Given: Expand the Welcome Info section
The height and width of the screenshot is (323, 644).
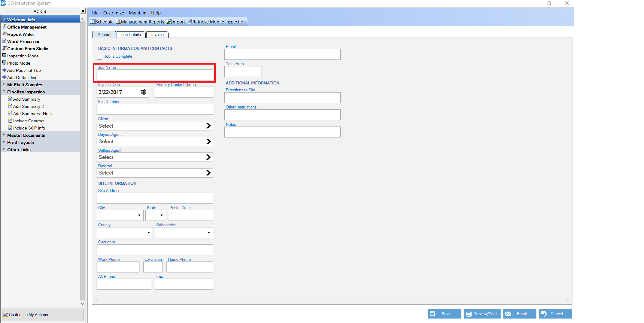Looking at the screenshot, I should point(4,19).
